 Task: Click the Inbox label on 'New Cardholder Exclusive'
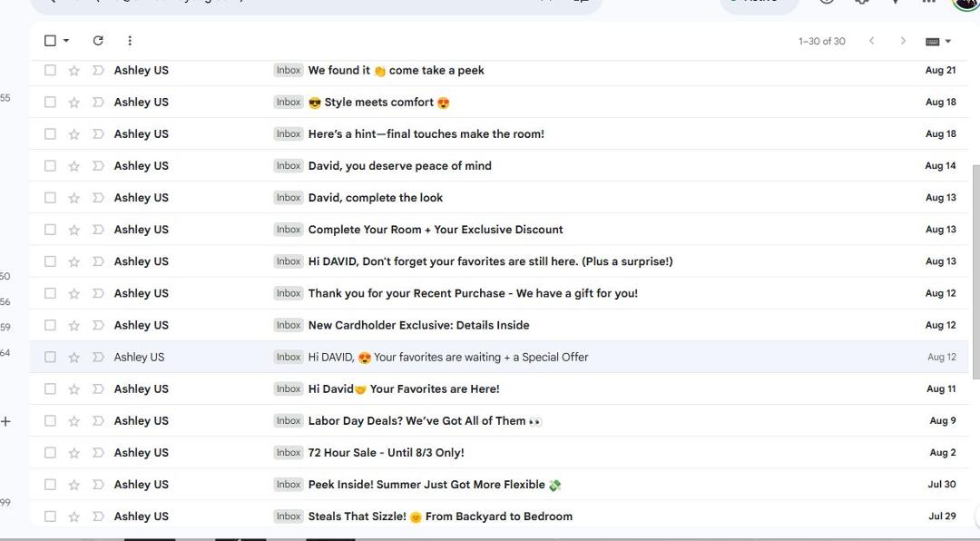[289, 326]
